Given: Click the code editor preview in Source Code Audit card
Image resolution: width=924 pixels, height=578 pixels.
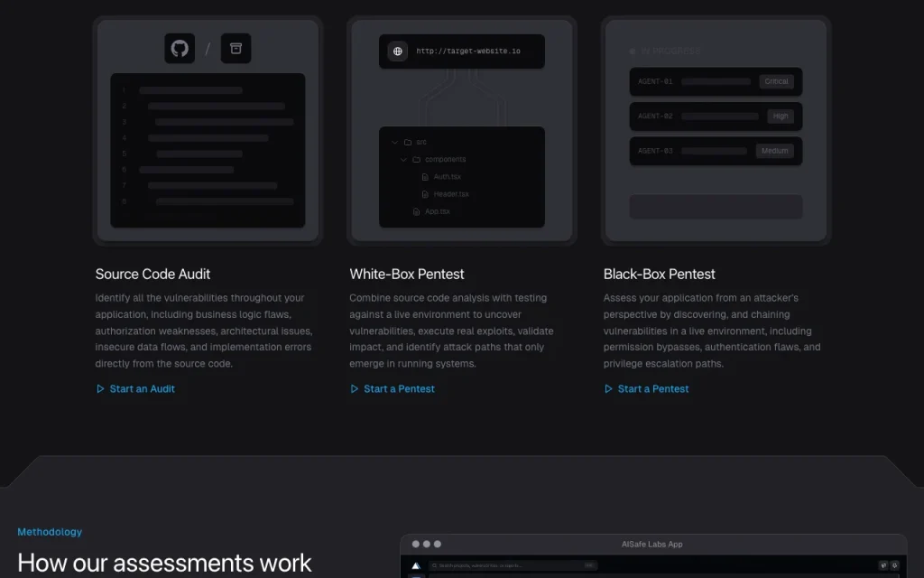Looking at the screenshot, I should 208,151.
